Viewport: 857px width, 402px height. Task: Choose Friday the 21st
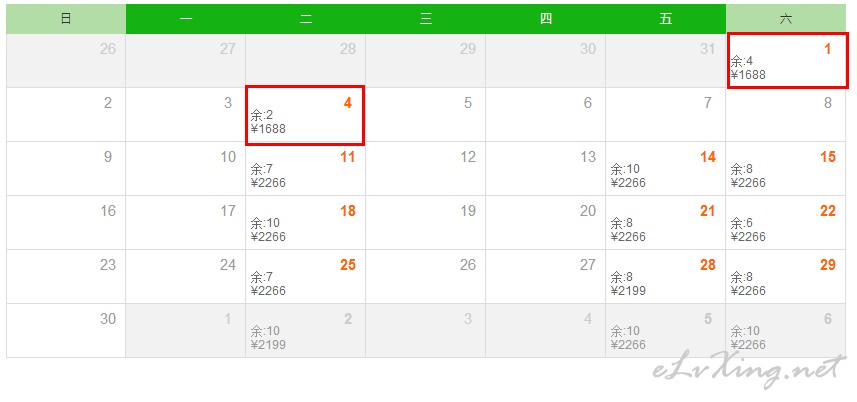(666, 223)
